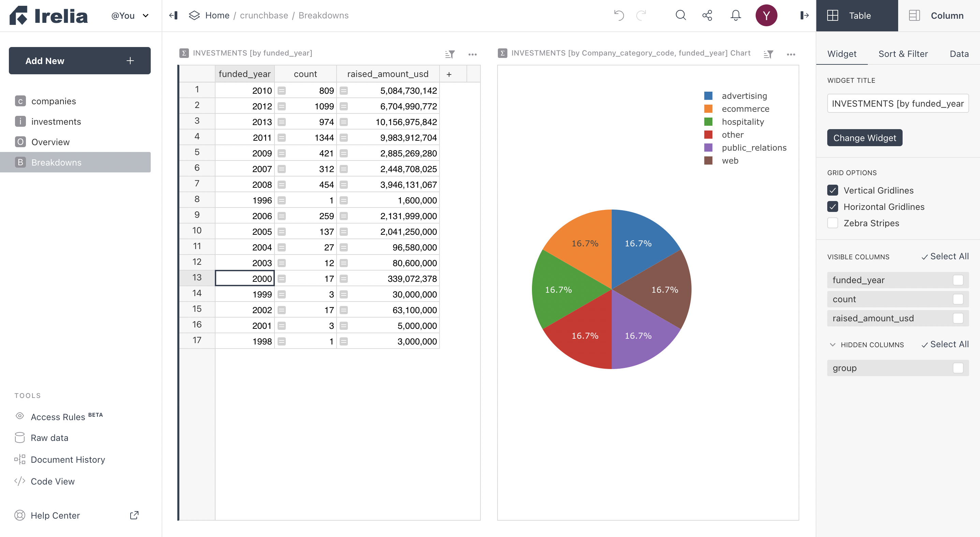Viewport: 980px width, 537px height.
Task: Click the hospitality legend label
Action: [x=743, y=122]
